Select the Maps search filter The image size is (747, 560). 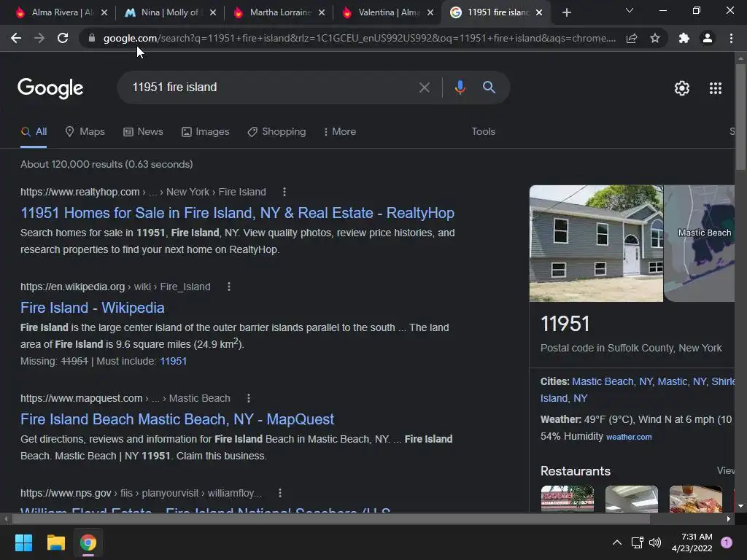(x=85, y=131)
